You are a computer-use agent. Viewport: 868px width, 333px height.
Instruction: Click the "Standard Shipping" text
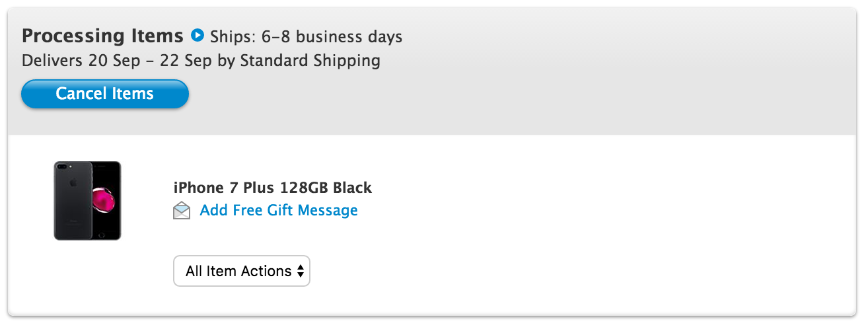coord(310,61)
